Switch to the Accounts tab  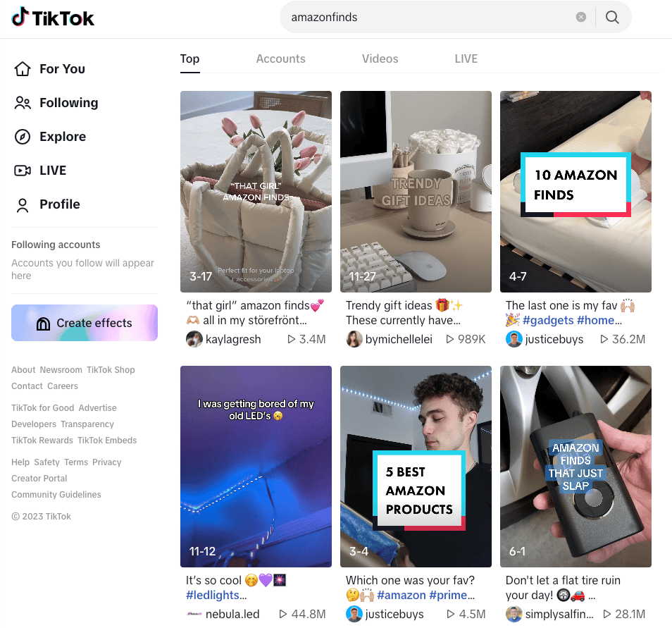(x=281, y=59)
